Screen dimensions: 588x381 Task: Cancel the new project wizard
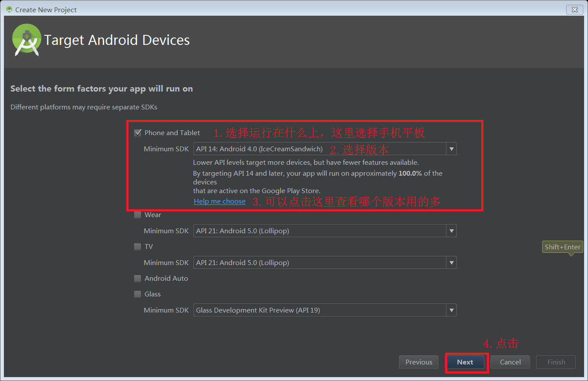[x=510, y=362]
